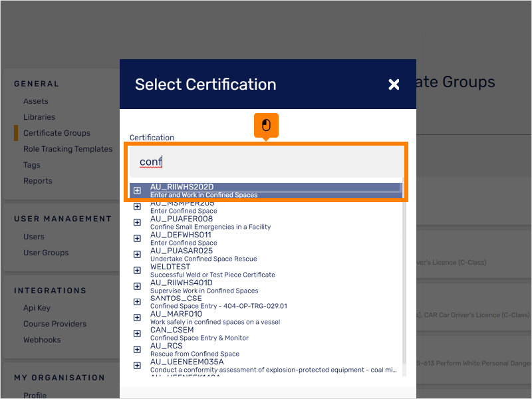Expand the AU_UEENEEM035A certification entry
This screenshot has width=532, height=399.
(x=137, y=365)
